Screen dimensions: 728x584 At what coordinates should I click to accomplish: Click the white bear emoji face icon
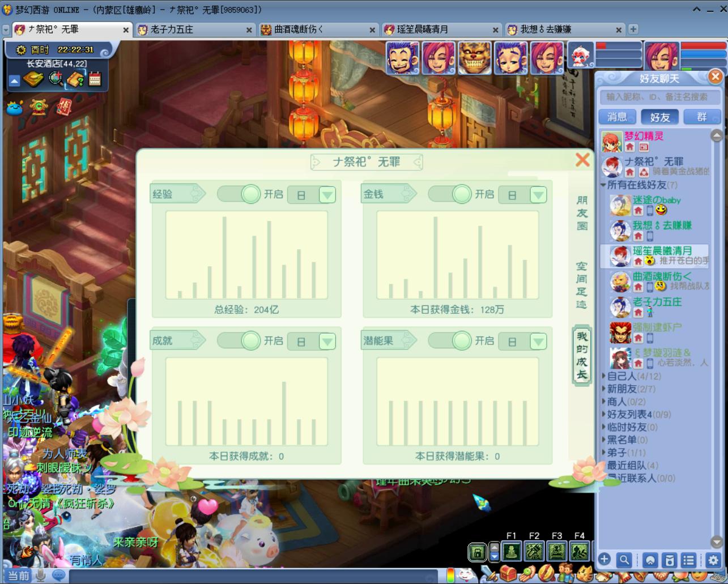pyautogui.click(x=466, y=575)
